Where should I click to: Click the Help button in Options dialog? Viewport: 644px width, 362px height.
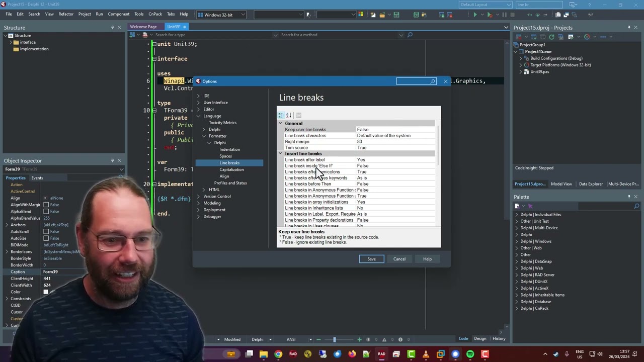427,259
